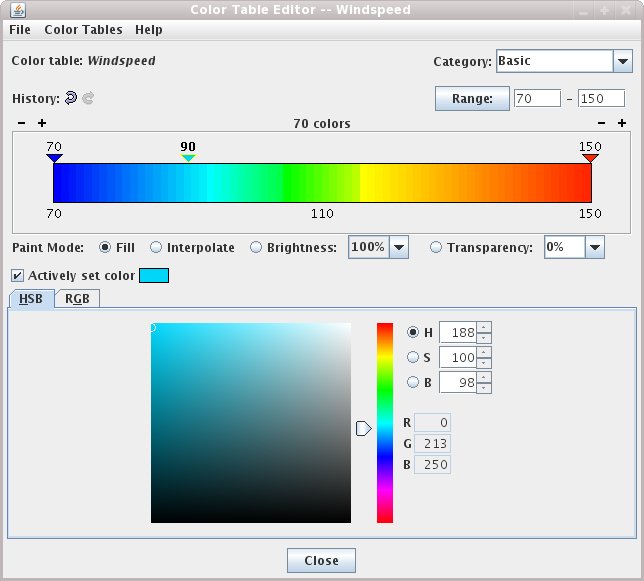Viewport: 644px width, 581px height.
Task: Click the right plus sign above color bar
Action: 622,123
